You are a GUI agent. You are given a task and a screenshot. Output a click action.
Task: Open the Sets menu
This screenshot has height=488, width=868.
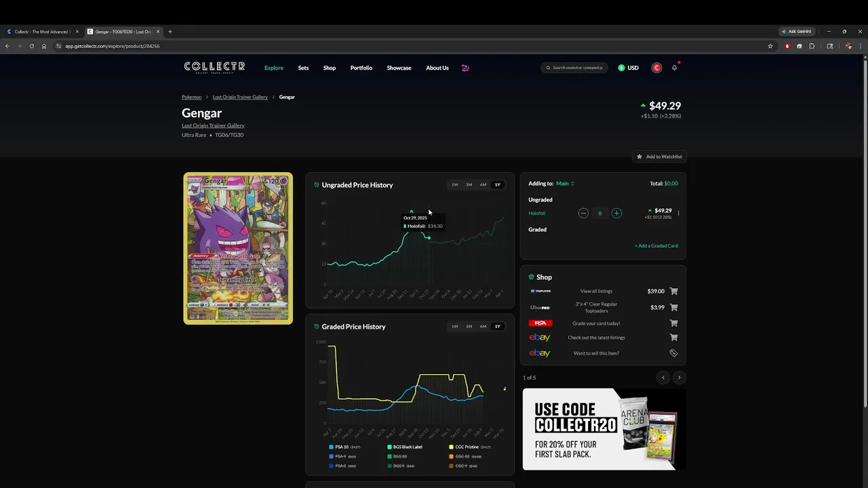click(x=303, y=68)
